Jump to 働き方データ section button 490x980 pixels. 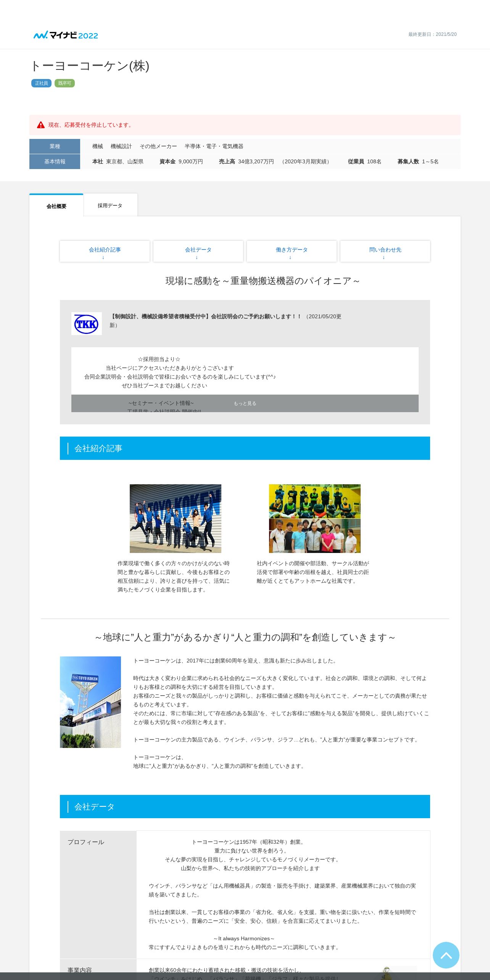click(x=292, y=251)
